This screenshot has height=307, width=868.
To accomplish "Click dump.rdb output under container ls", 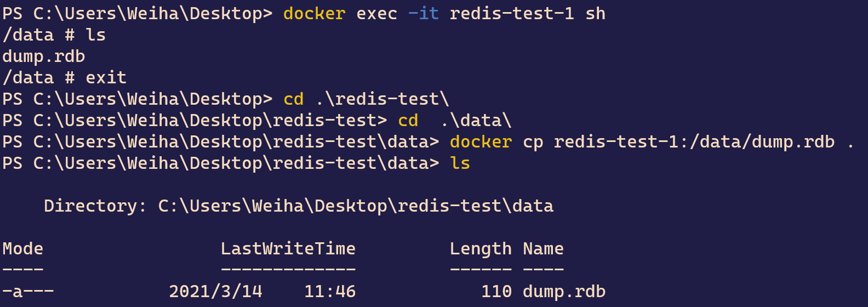I will (44, 56).
